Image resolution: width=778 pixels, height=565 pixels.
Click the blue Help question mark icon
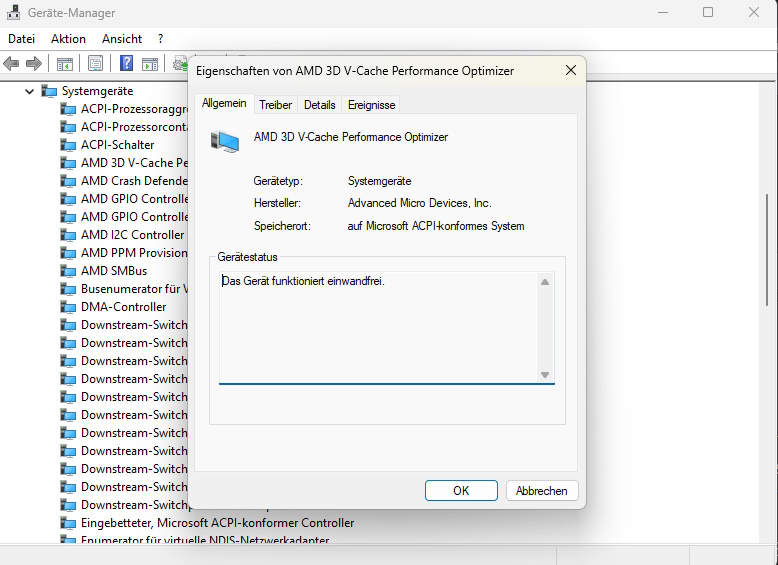(127, 63)
